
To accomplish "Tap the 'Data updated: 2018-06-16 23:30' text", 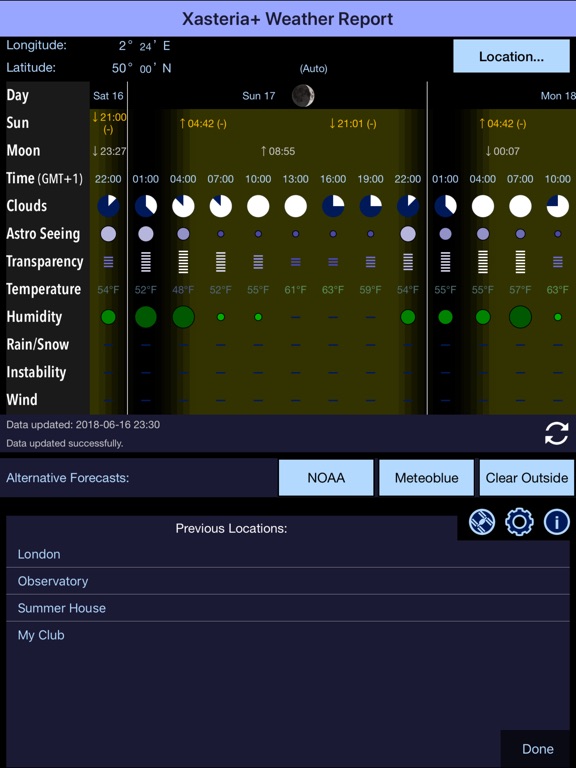I will [x=83, y=425].
